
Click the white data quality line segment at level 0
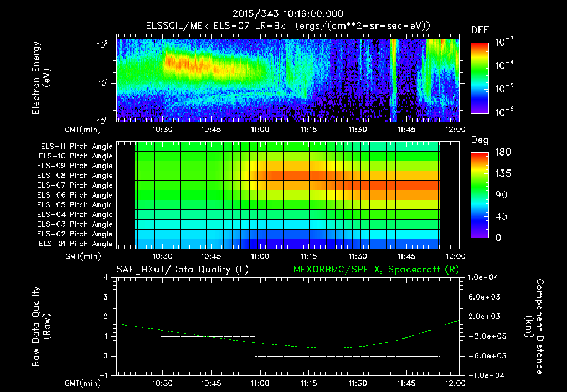point(348,356)
